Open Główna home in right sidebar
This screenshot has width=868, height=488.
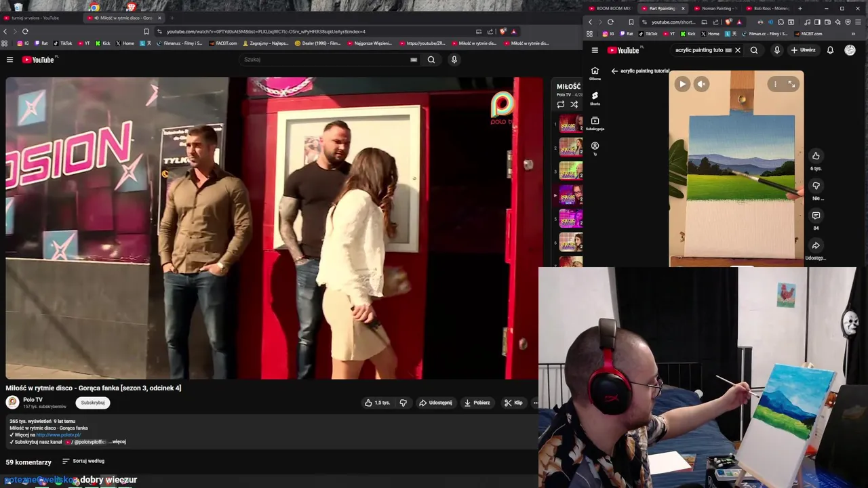click(x=595, y=73)
